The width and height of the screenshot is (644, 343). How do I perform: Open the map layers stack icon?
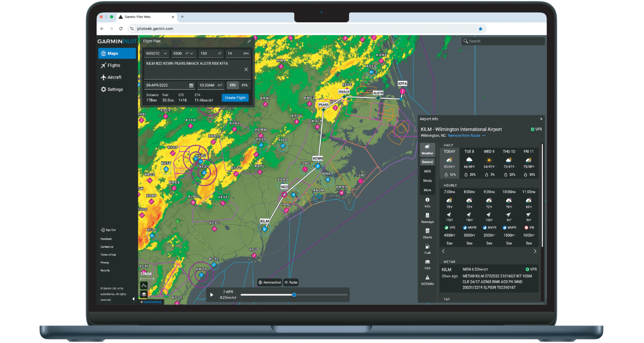tap(144, 294)
